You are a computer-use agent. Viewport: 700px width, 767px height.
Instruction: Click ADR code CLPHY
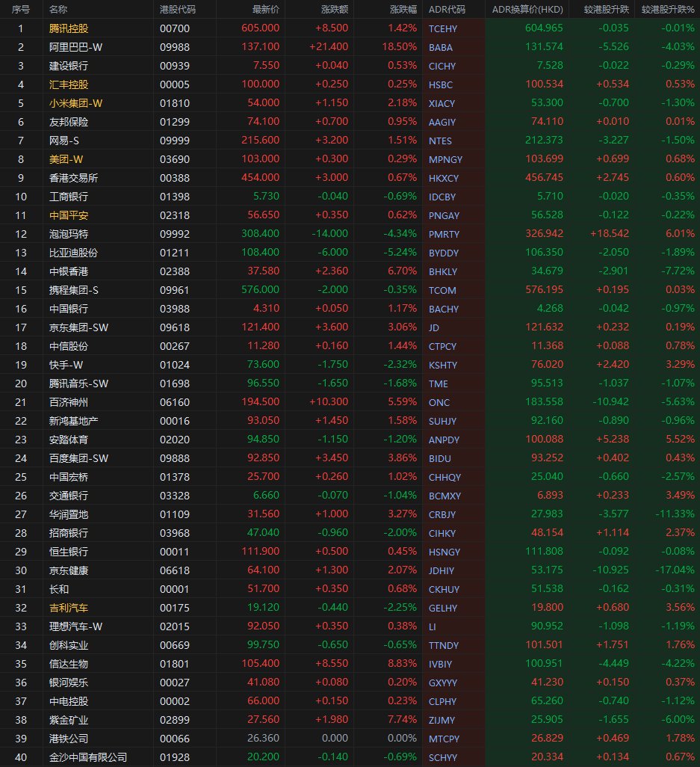click(442, 701)
